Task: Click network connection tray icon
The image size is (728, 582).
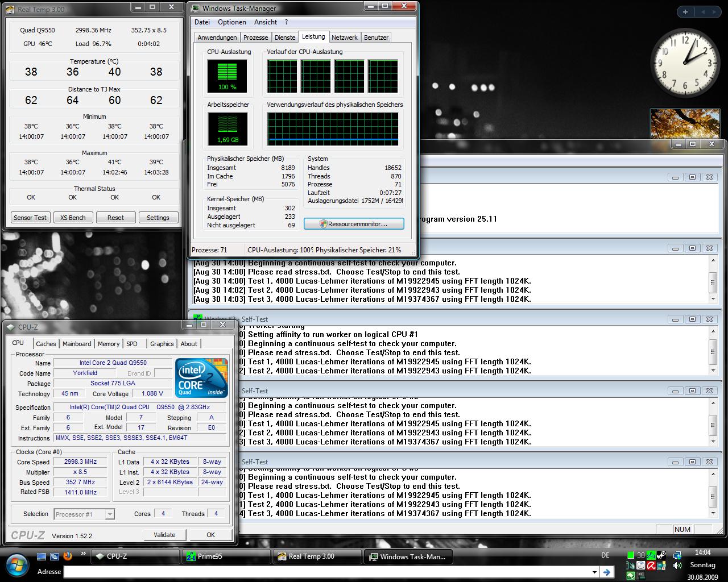Action: [677, 555]
